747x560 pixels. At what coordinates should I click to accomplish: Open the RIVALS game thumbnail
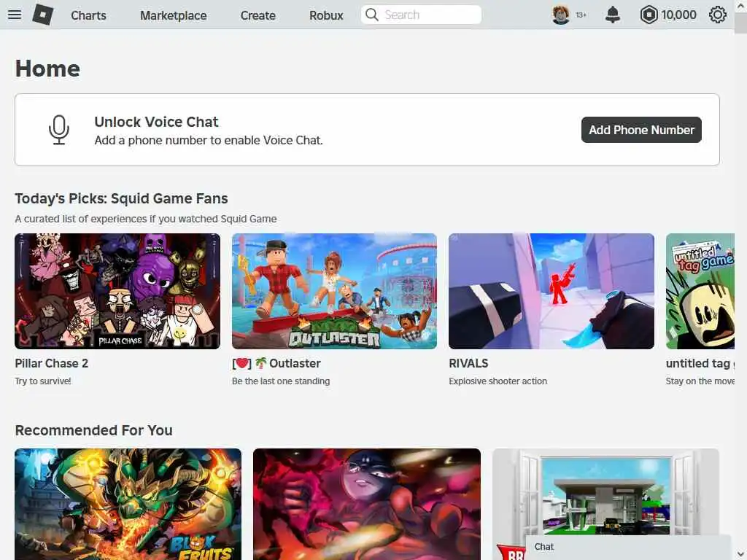[x=551, y=291]
